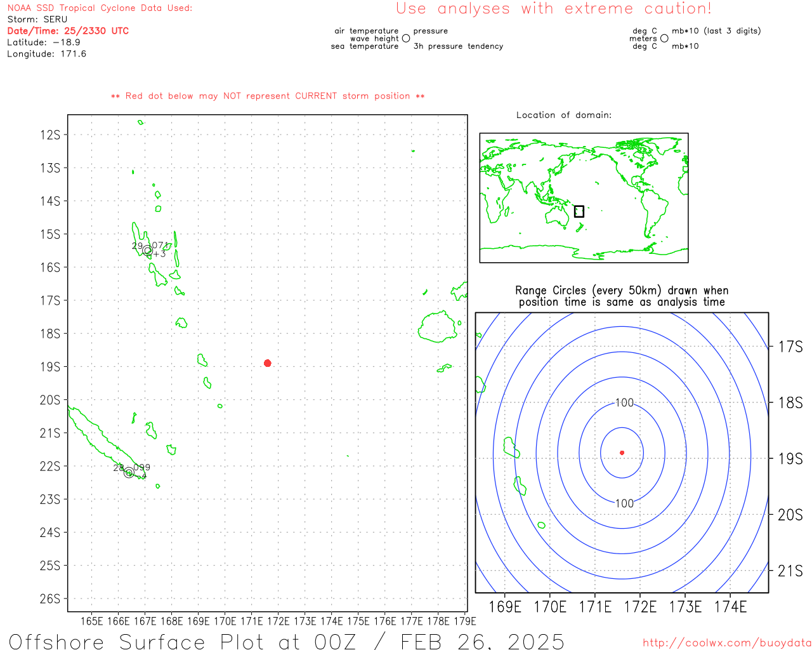The width and height of the screenshot is (812, 650).
Task: Click the sea temperature legend label
Action: point(365,46)
